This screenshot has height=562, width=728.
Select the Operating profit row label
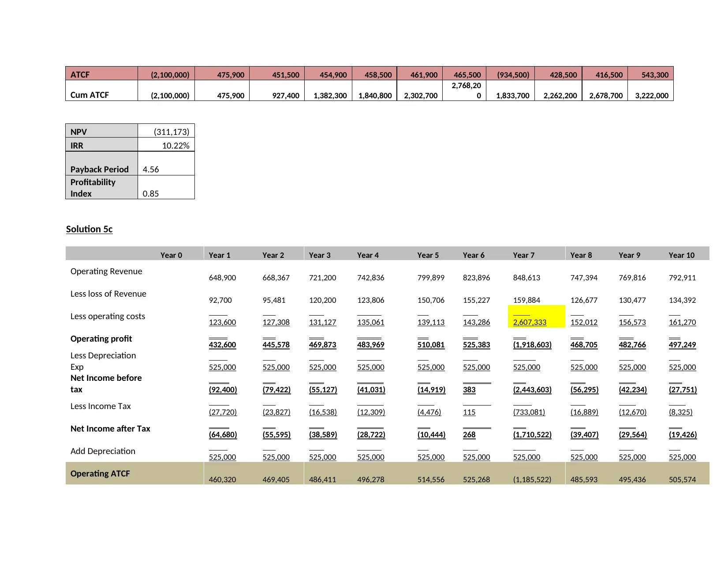101,339
